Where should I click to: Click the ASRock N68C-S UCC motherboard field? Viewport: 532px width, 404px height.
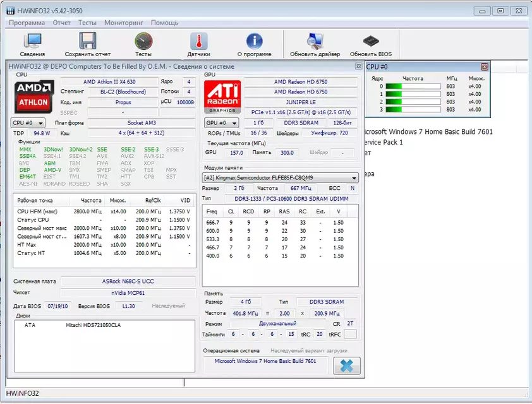[x=128, y=282]
